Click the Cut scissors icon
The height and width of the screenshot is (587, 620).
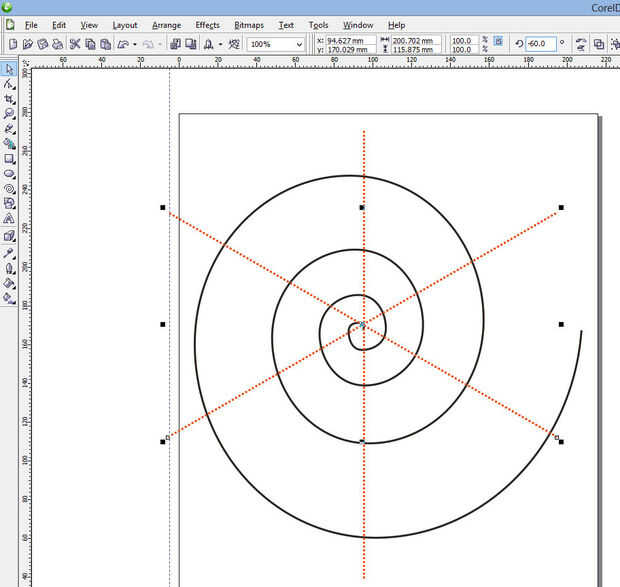pyautogui.click(x=75, y=44)
